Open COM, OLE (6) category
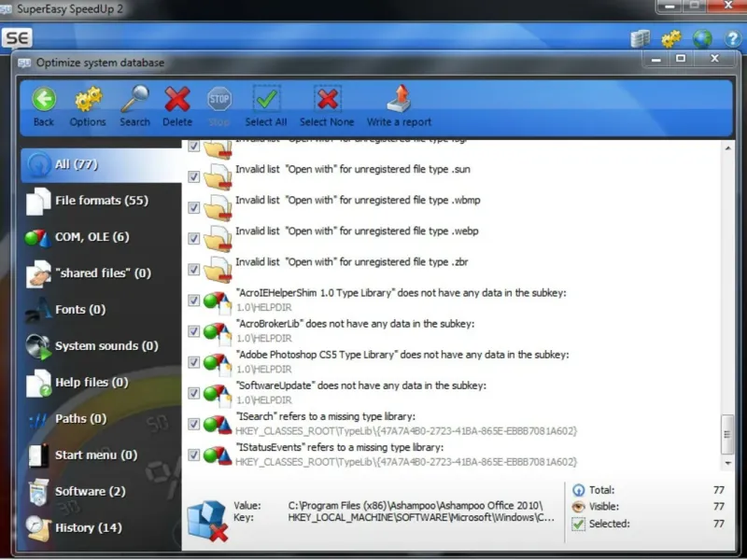Viewport: 747px width, 560px height. (101, 237)
